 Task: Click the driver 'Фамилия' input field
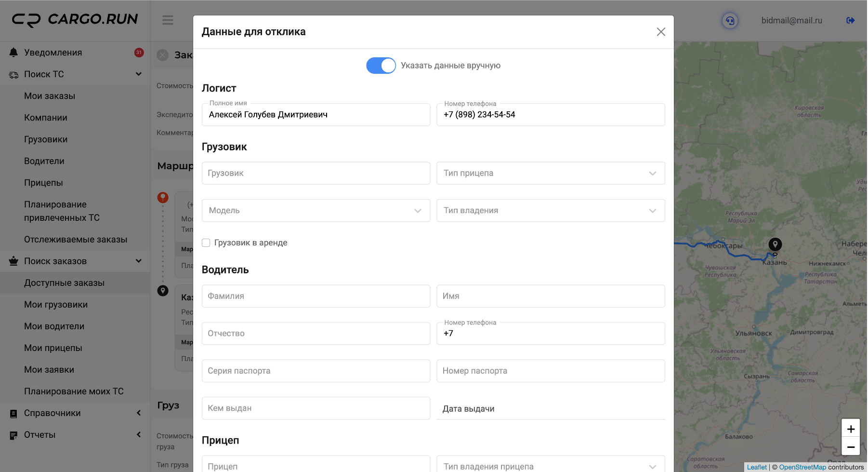pos(316,296)
